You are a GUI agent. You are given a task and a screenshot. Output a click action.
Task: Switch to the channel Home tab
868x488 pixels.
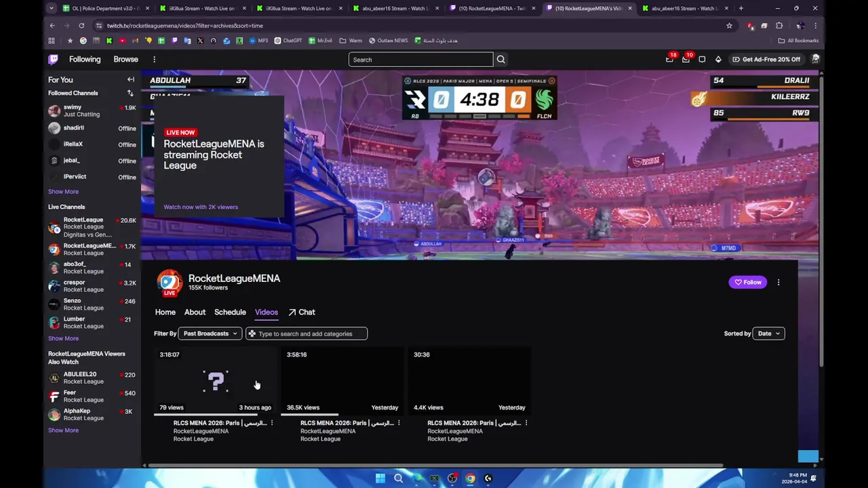[x=165, y=312]
